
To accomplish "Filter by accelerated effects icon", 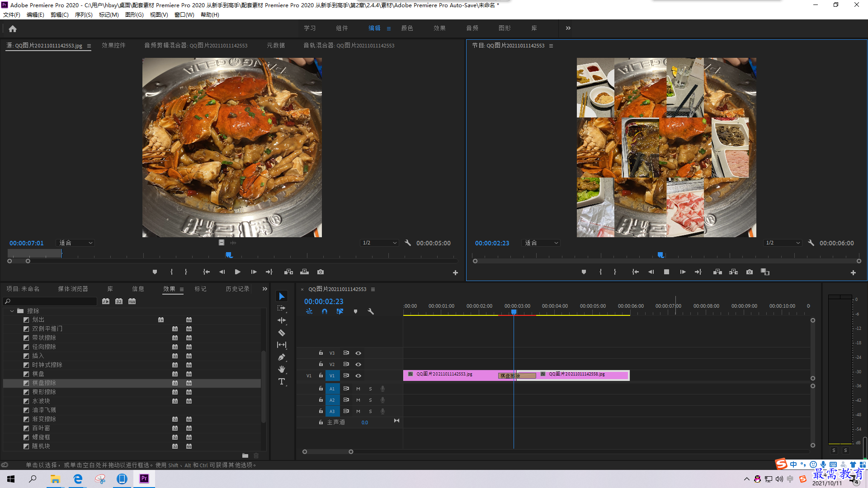I will 106,301.
